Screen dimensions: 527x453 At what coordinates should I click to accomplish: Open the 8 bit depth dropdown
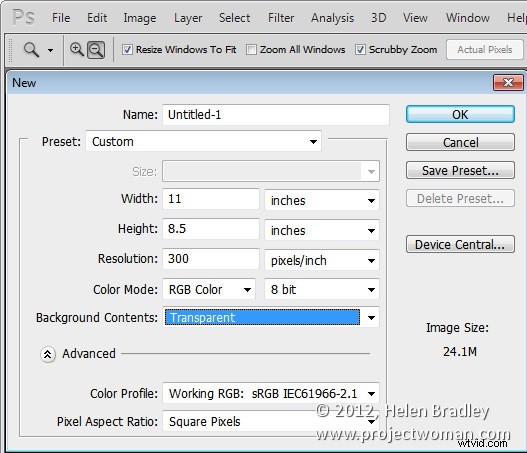coord(322,289)
